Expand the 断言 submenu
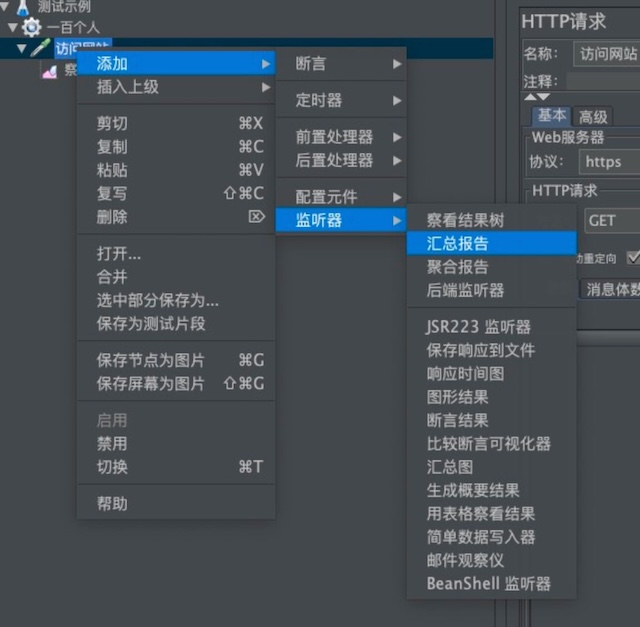This screenshot has height=627, width=640. [x=341, y=64]
